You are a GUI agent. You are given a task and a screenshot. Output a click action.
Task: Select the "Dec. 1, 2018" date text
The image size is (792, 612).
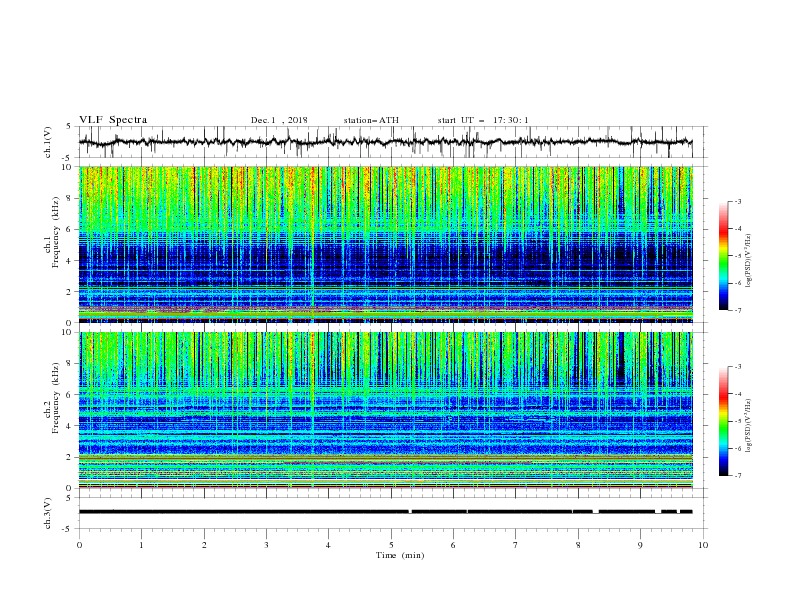pyautogui.click(x=279, y=120)
